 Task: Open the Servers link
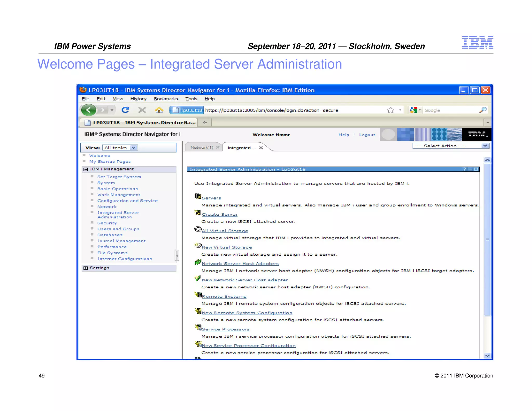(211, 198)
